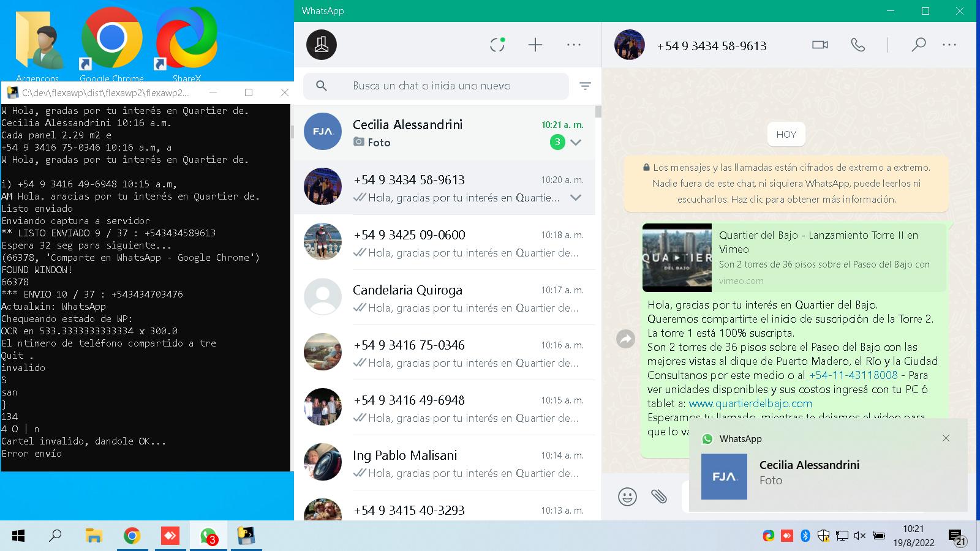
Task: Open your WhatsApp profile picture
Action: [x=322, y=45]
